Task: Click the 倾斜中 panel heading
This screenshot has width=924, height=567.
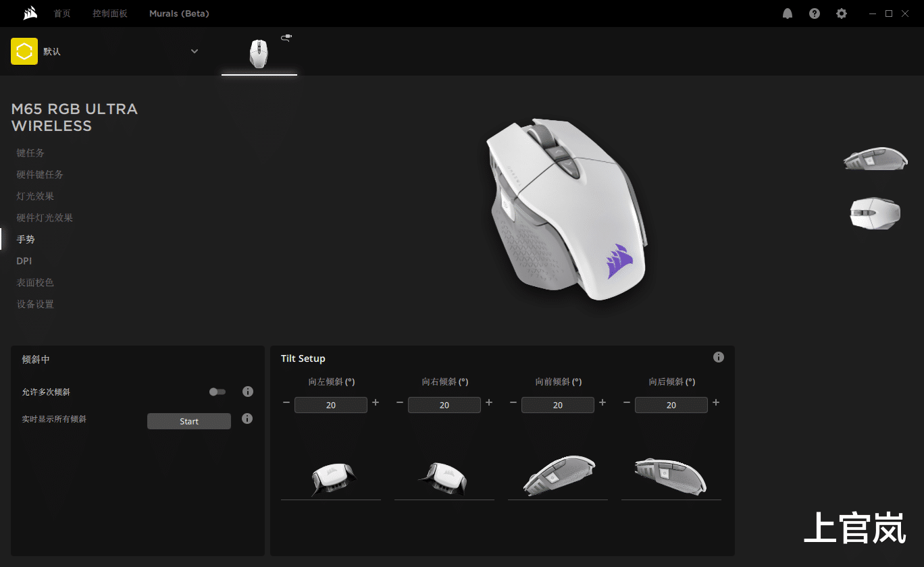Action: click(36, 360)
